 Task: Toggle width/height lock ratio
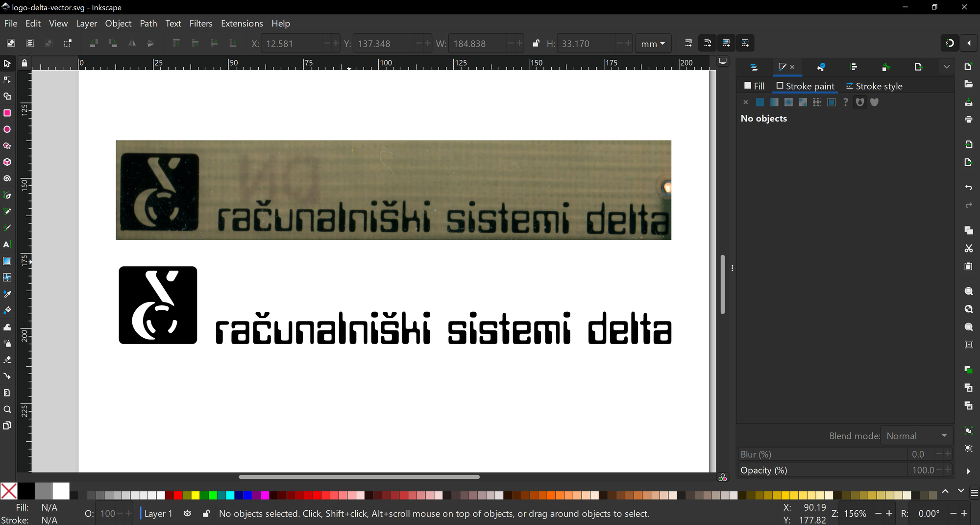pyautogui.click(x=536, y=43)
